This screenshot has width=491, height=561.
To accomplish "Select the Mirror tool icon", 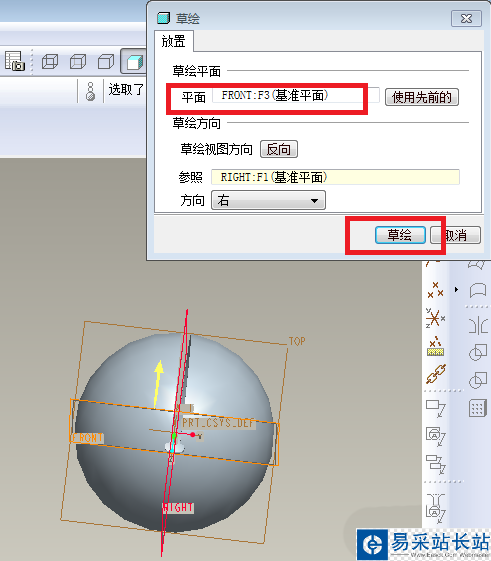I will [478, 325].
